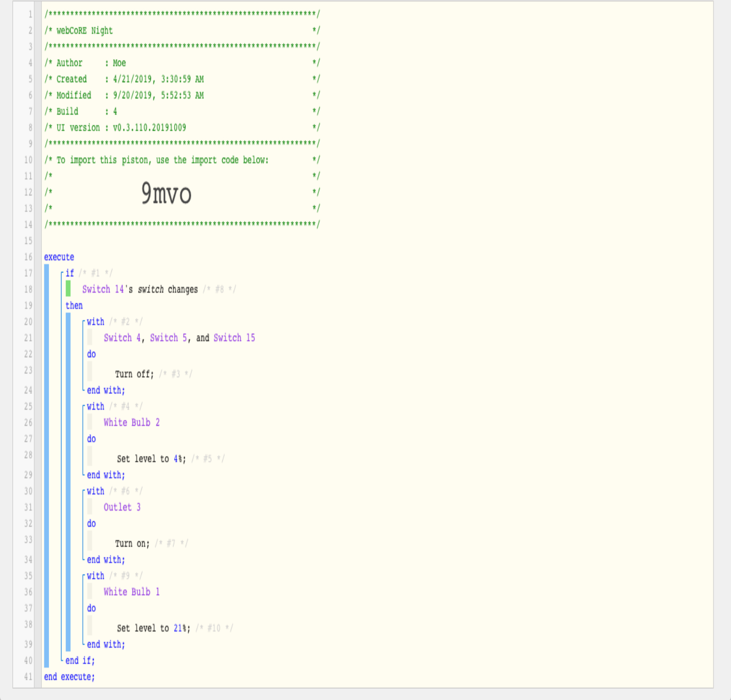The width and height of the screenshot is (731, 700).
Task: Click end with after Turn off
Action: (106, 390)
